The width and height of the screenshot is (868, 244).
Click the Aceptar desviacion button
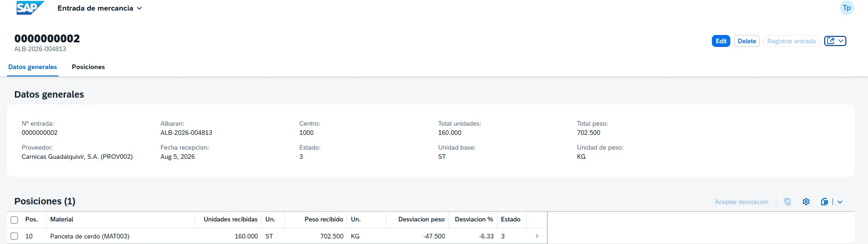(x=741, y=202)
